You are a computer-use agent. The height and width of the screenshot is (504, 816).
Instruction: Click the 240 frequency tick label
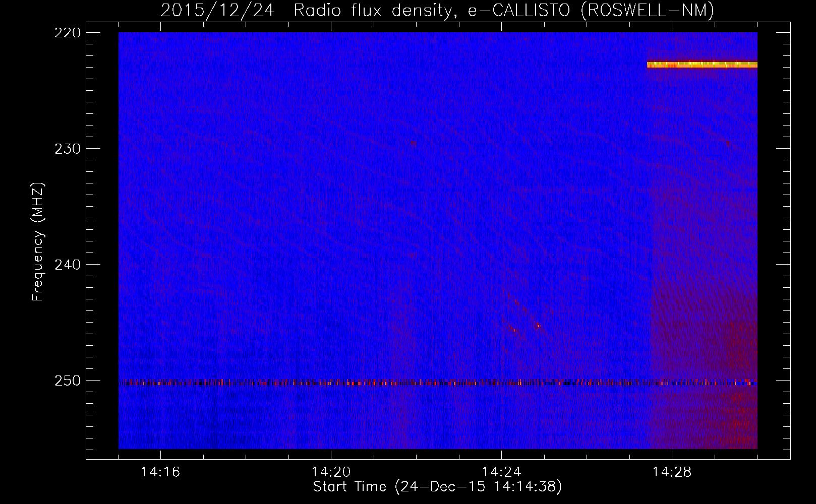point(67,265)
